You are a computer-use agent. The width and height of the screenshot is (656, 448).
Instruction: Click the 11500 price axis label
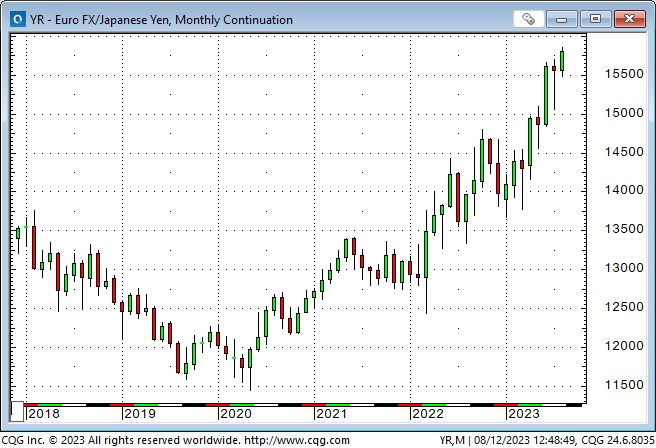(624, 385)
